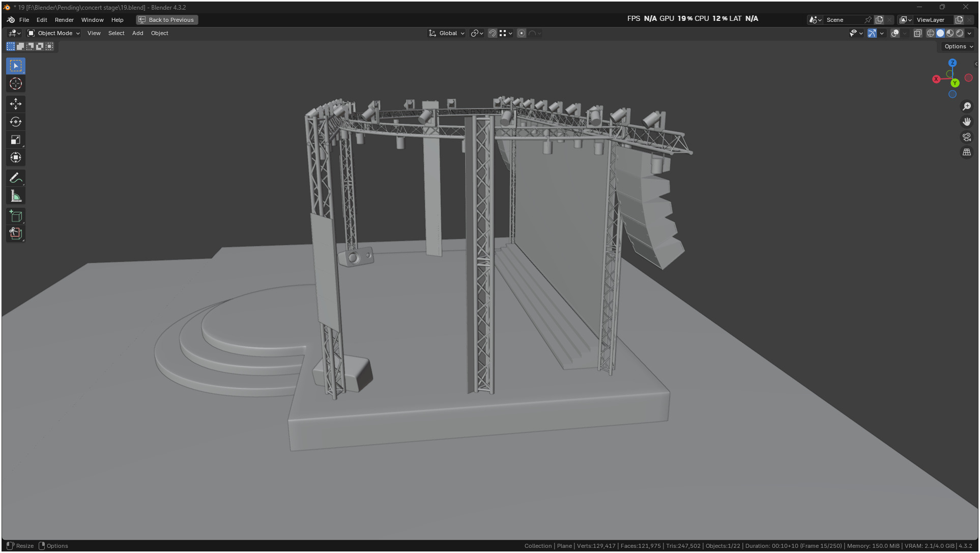Click the Back to Previous button
This screenshot has width=980, height=553.
(x=167, y=20)
